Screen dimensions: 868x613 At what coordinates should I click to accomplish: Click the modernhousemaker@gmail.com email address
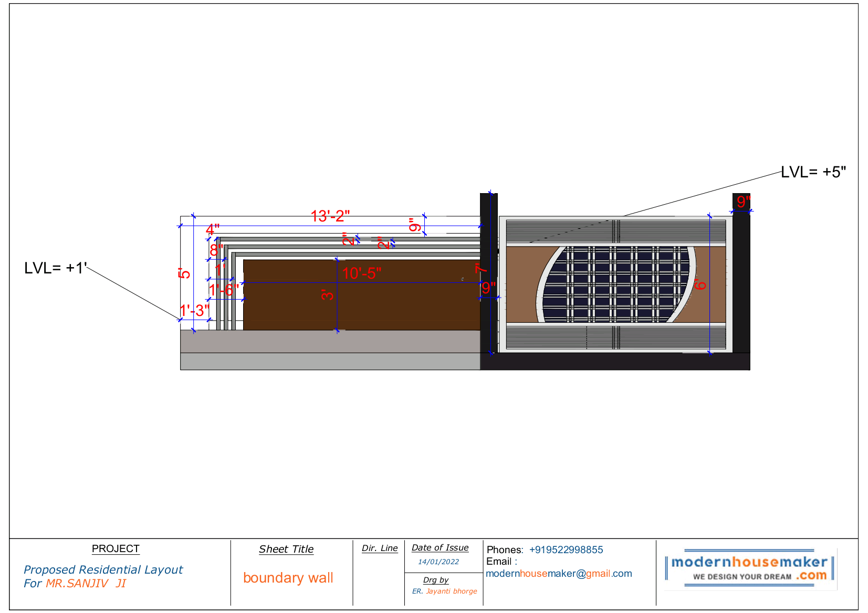pyautogui.click(x=559, y=574)
